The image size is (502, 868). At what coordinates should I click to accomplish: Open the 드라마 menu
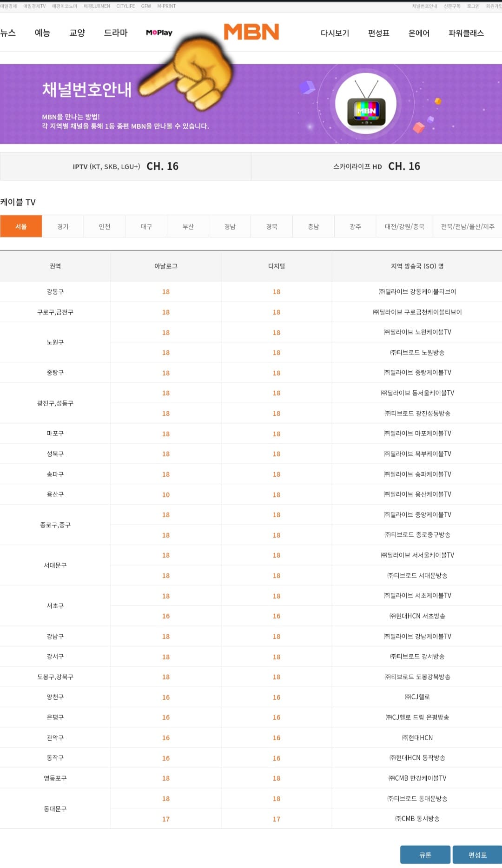click(116, 33)
